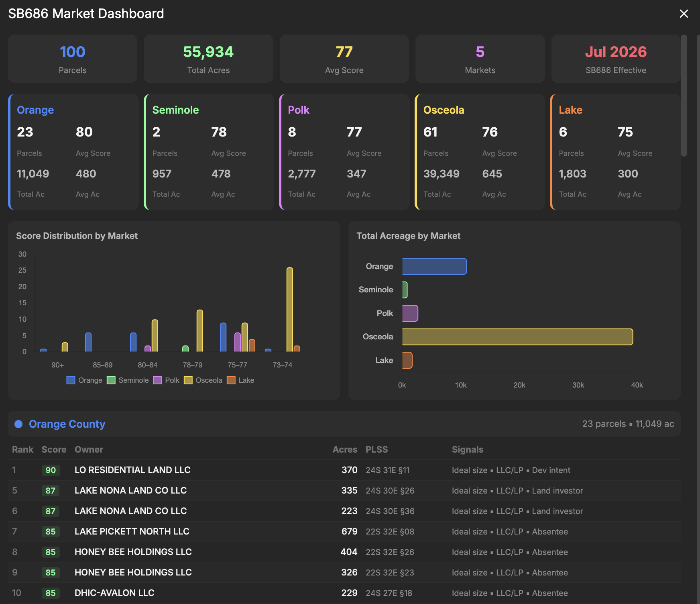This screenshot has height=604, width=700.
Task: Sort table by PLSS column
Action: tap(376, 449)
